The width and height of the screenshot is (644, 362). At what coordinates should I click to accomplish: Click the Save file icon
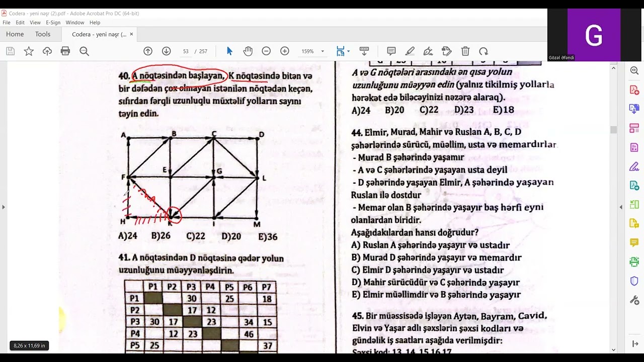(11, 51)
